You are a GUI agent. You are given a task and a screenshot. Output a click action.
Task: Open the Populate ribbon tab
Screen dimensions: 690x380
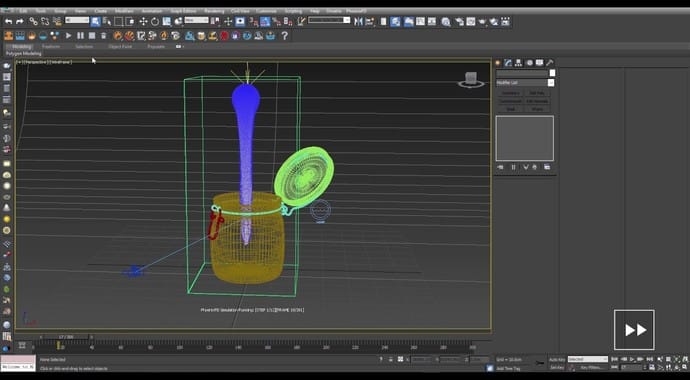pos(156,46)
